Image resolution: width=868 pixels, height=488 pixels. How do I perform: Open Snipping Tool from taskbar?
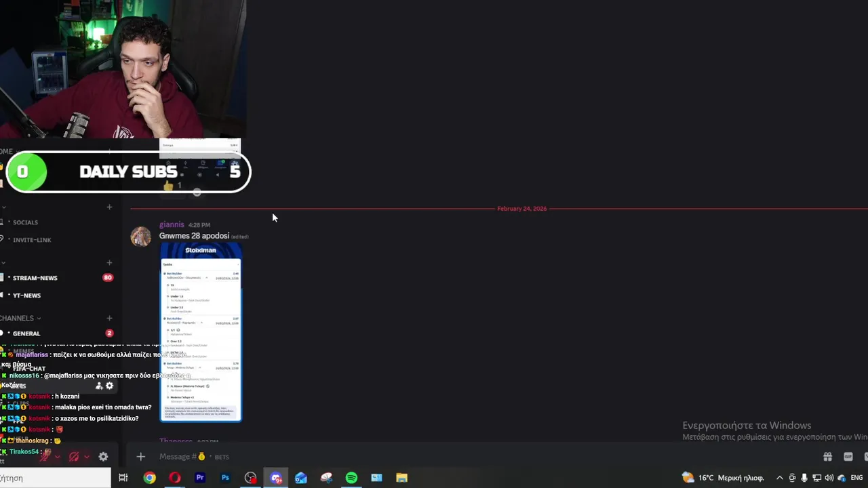326,478
